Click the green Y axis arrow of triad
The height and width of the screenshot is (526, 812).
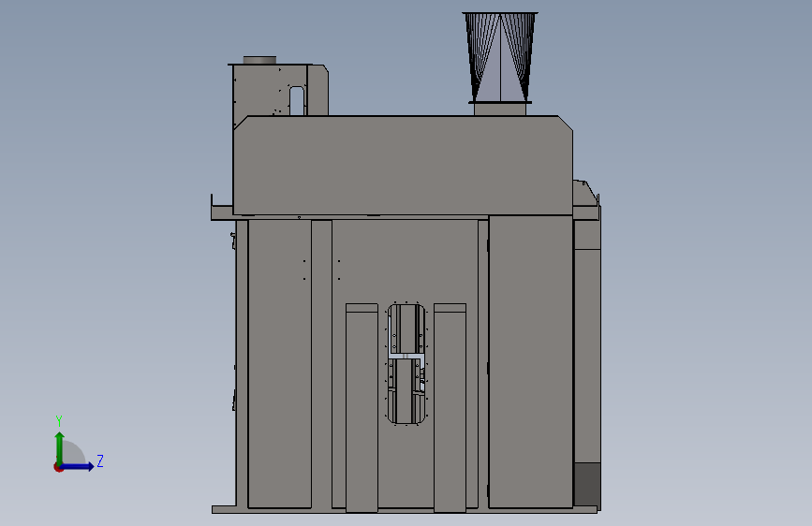pos(60,447)
